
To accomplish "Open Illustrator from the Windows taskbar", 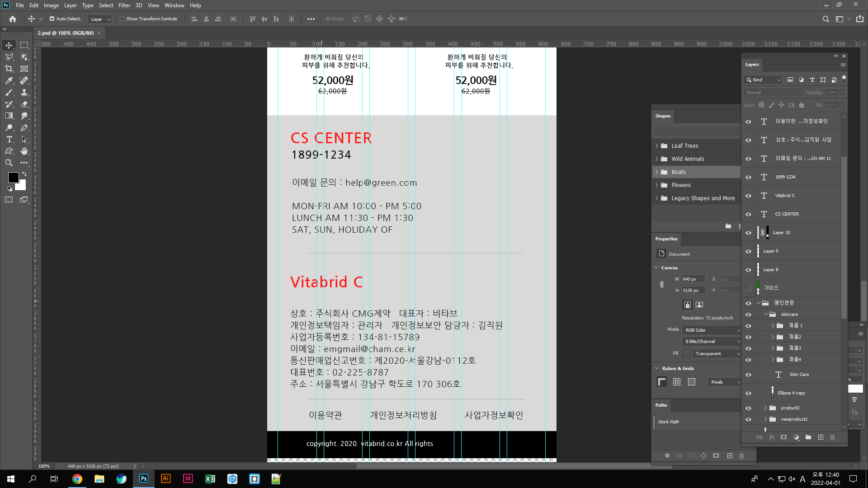I will click(x=166, y=479).
